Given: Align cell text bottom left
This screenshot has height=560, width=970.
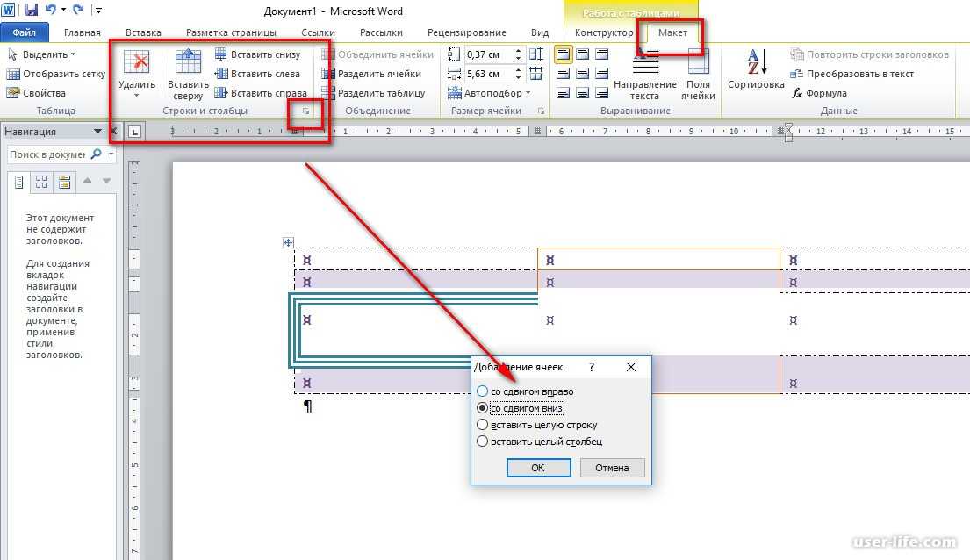Looking at the screenshot, I should [x=563, y=93].
